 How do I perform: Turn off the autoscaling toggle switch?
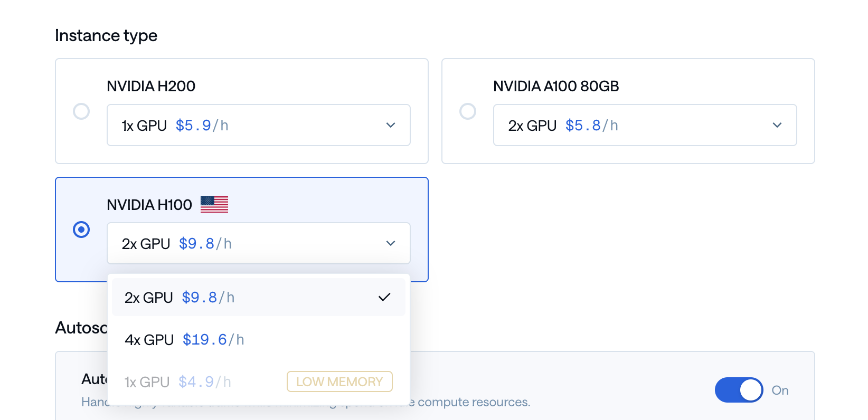tap(739, 390)
